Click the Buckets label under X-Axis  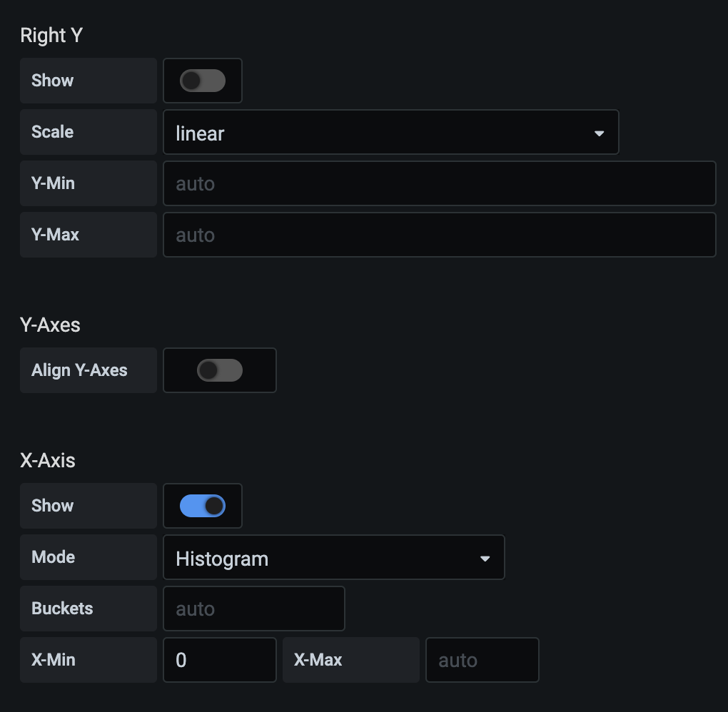click(x=62, y=608)
